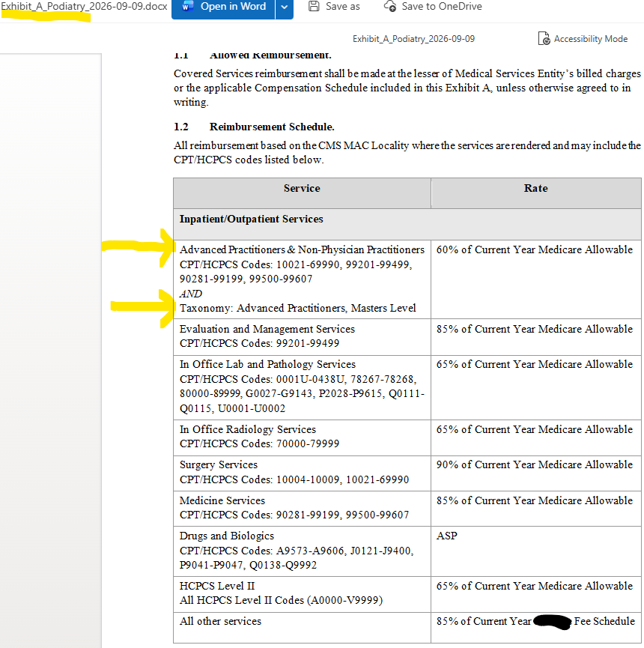The image size is (644, 648).
Task: Click the Covered Services reimbursement paragraph's first line
Action: pyautogui.click(x=407, y=73)
